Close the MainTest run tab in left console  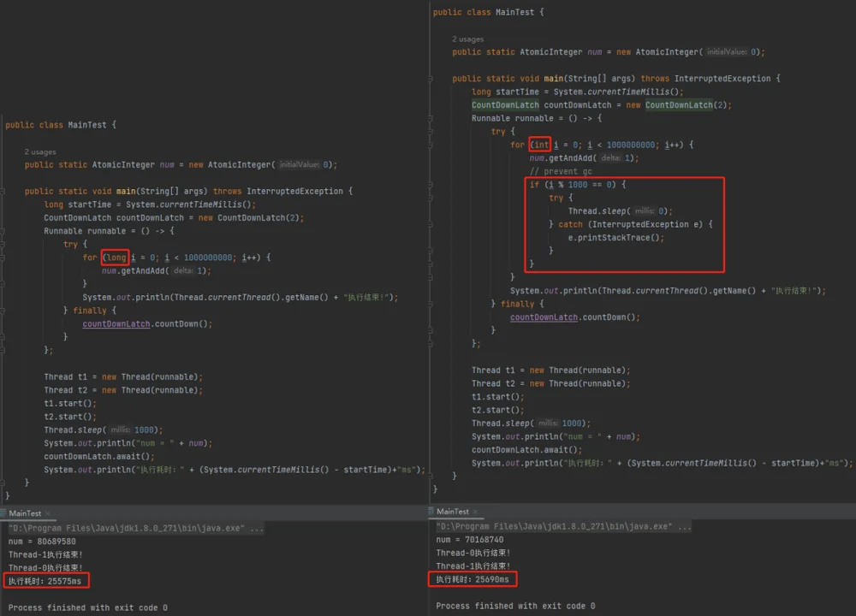pyautogui.click(x=48, y=513)
